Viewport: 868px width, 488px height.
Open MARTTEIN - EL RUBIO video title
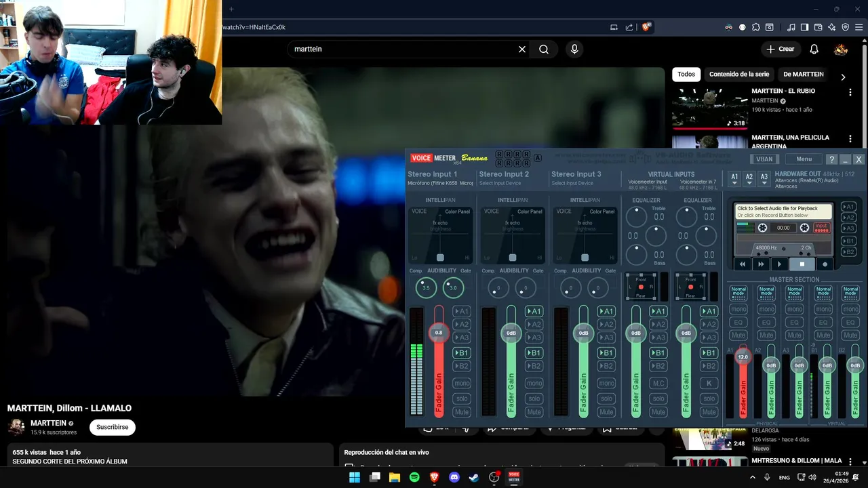[x=783, y=91]
